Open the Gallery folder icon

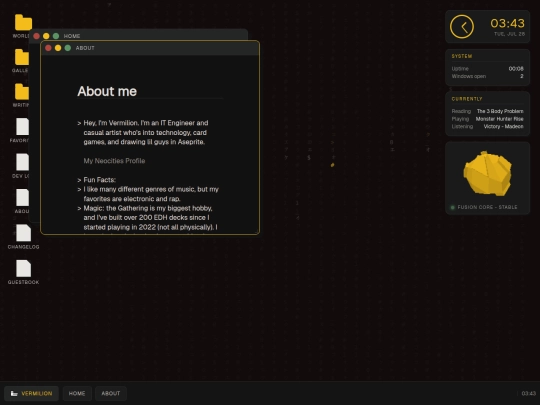point(22,57)
